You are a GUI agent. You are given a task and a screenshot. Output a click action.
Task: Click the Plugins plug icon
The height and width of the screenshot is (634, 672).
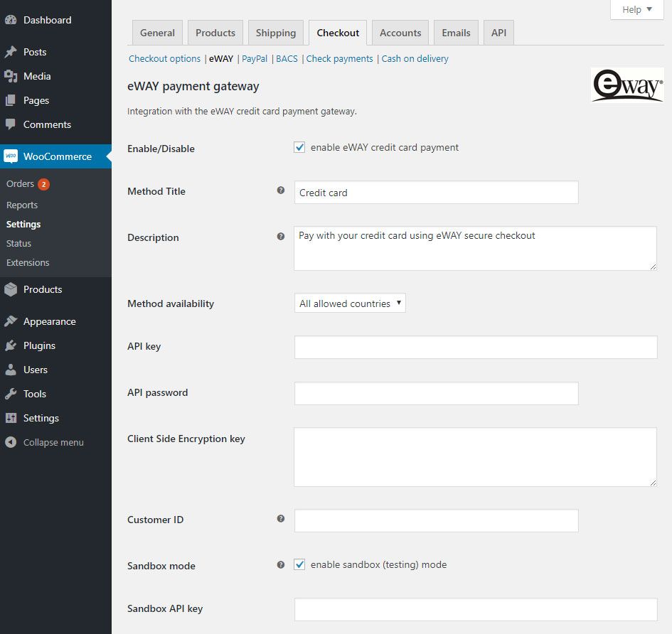click(11, 345)
